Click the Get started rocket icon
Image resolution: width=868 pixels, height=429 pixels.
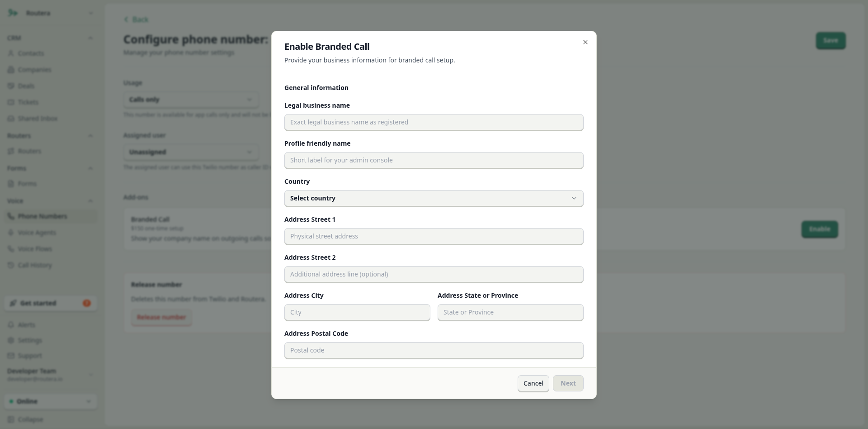(13, 303)
